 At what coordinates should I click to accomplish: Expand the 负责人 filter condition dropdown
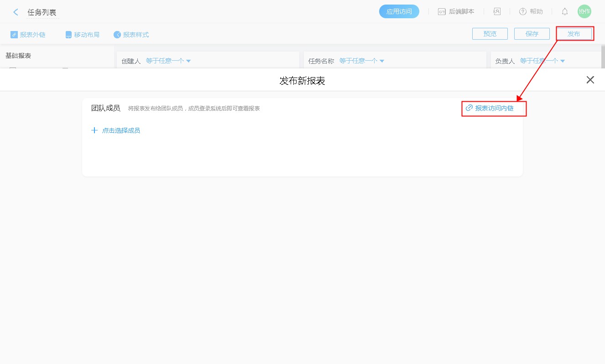click(542, 61)
